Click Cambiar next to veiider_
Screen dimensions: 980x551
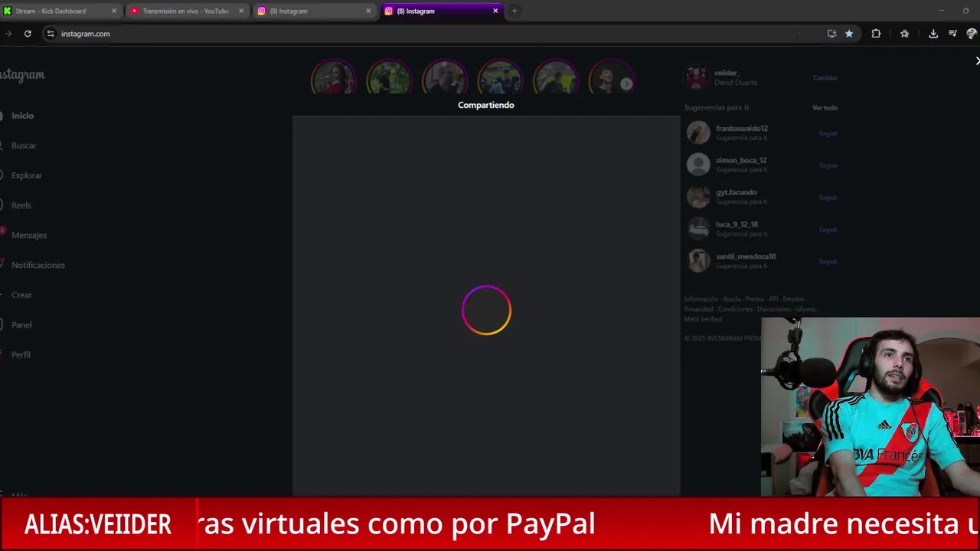coord(825,78)
